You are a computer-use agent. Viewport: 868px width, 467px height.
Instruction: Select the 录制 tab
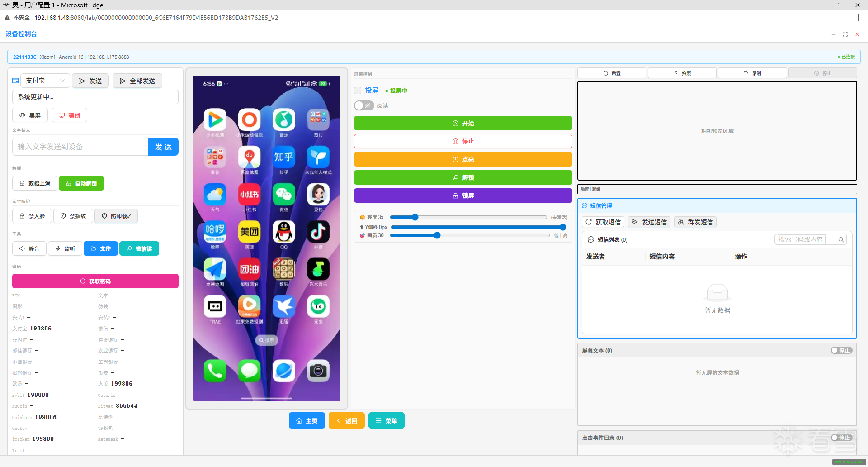752,73
